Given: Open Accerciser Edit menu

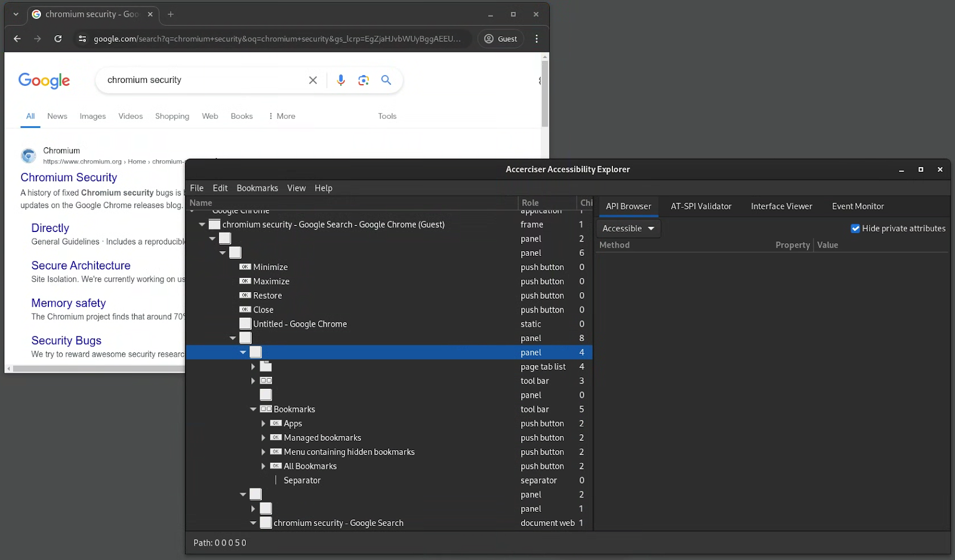Looking at the screenshot, I should click(x=220, y=188).
